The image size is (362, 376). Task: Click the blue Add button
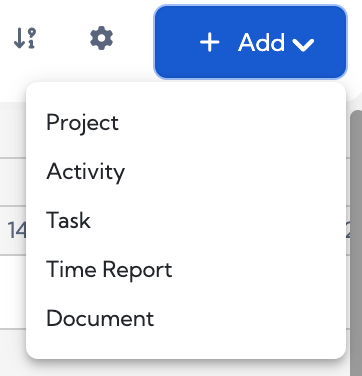coord(250,42)
